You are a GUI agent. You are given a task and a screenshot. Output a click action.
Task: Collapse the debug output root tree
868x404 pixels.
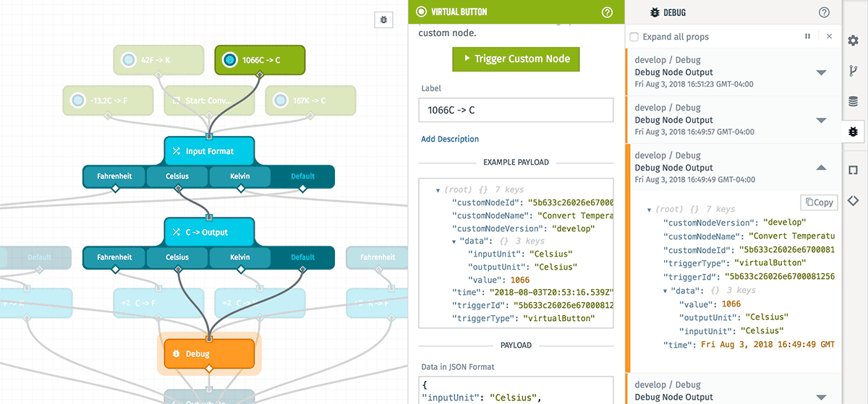(650, 210)
